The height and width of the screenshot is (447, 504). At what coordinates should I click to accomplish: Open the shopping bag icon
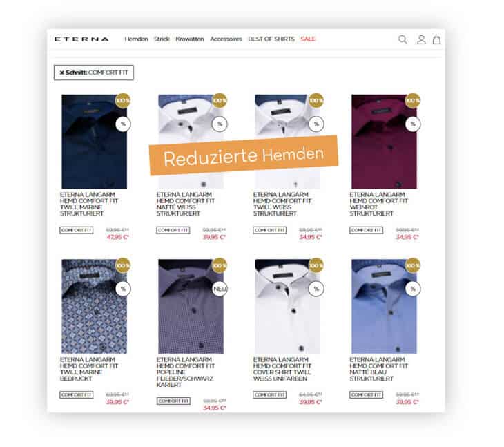(436, 39)
